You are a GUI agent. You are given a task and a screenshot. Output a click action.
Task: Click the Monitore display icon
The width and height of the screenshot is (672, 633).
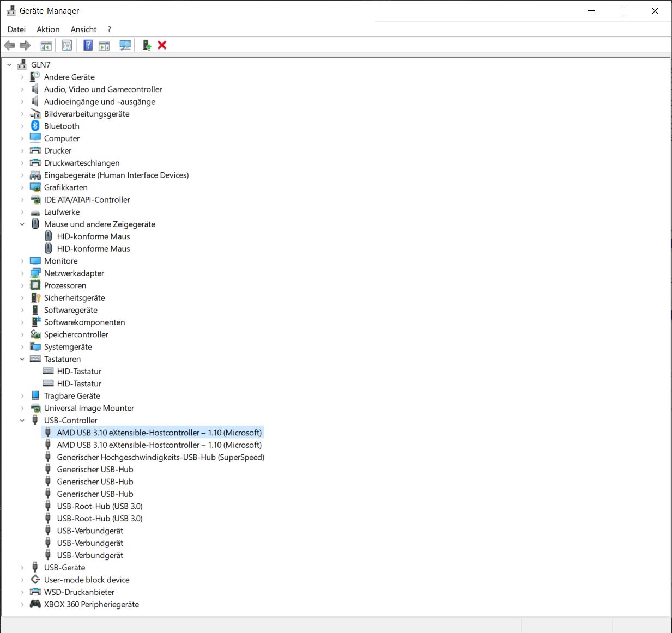(35, 261)
